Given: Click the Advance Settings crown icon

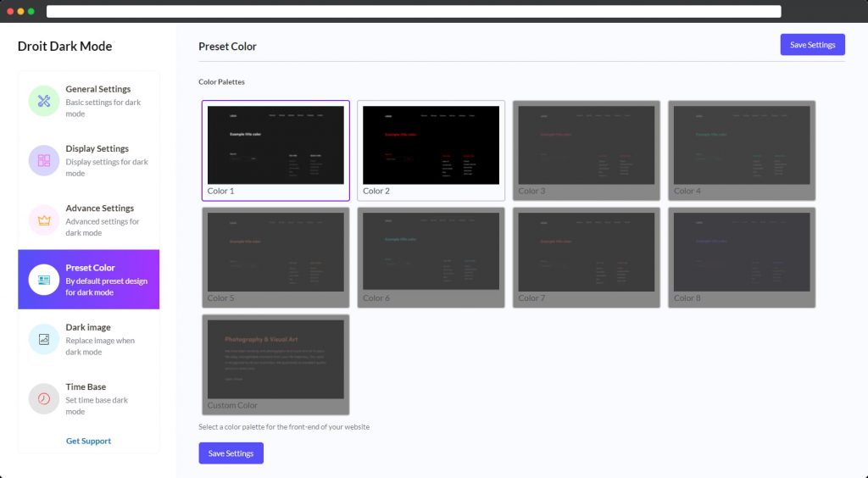Looking at the screenshot, I should [x=44, y=220].
